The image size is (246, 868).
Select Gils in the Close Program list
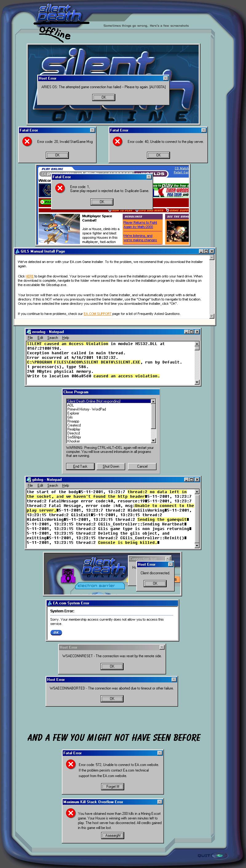[x=109, y=417]
